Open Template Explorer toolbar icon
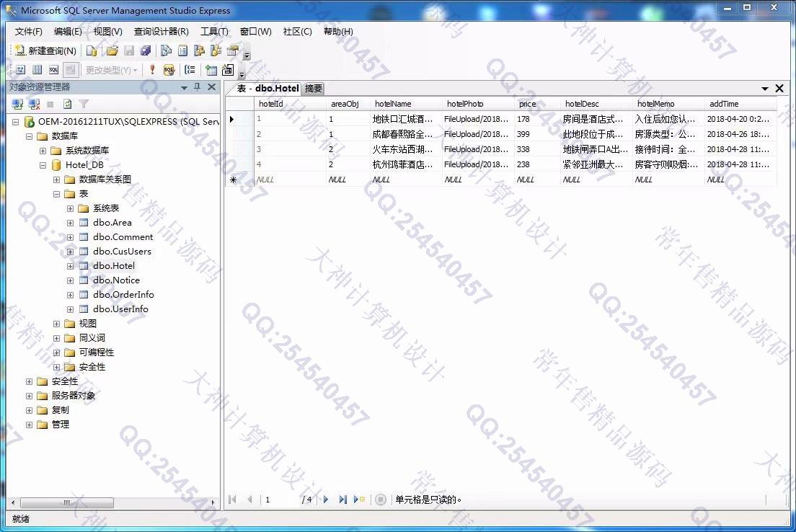796x532 pixels. point(216,50)
